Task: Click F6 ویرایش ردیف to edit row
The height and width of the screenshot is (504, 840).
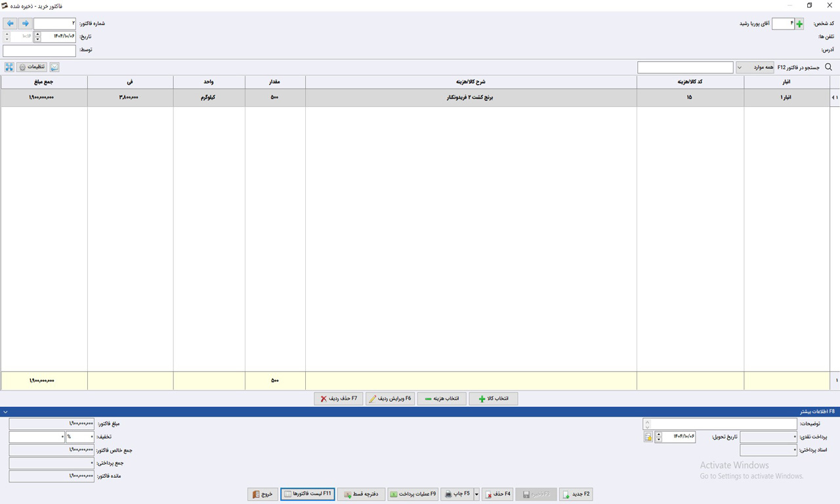Action: tap(390, 398)
